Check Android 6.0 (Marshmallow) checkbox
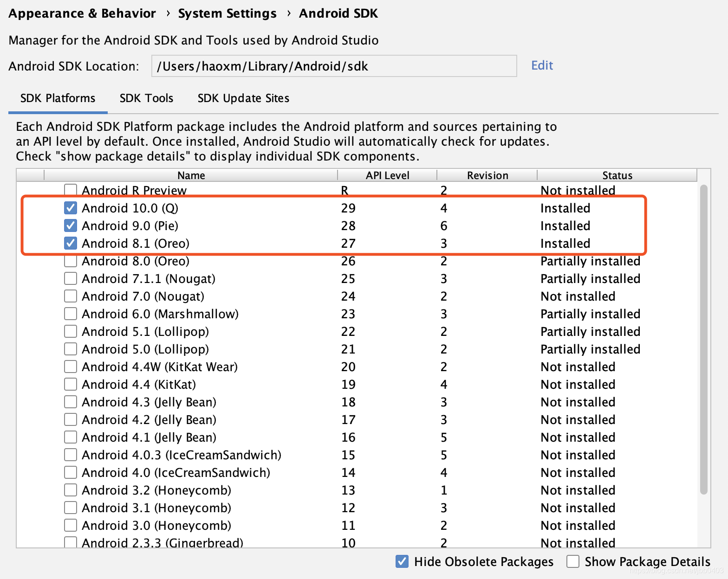The image size is (728, 579). 71,314
